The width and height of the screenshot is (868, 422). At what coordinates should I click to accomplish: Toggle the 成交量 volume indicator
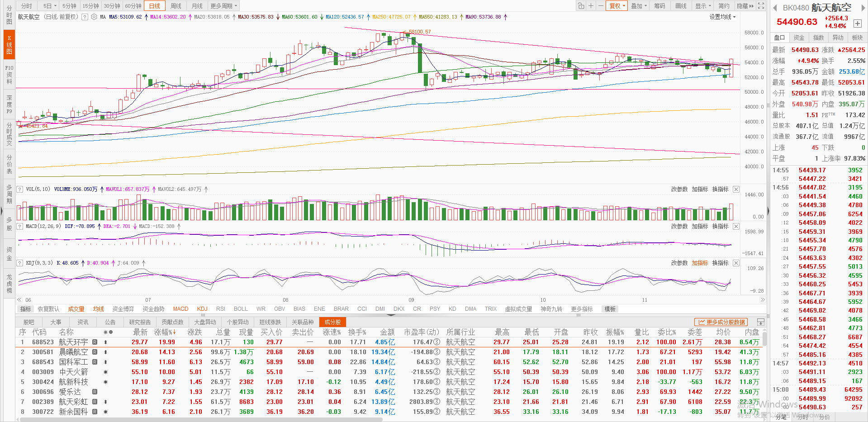click(76, 309)
